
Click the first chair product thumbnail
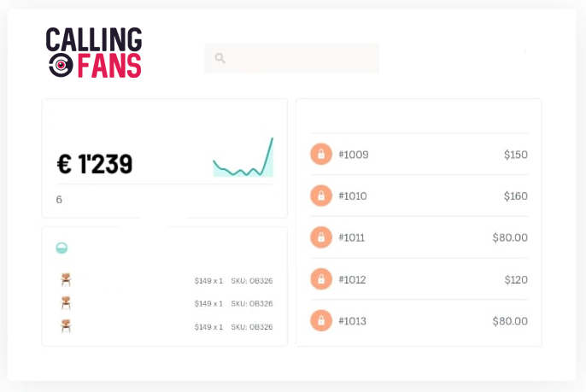(x=66, y=279)
